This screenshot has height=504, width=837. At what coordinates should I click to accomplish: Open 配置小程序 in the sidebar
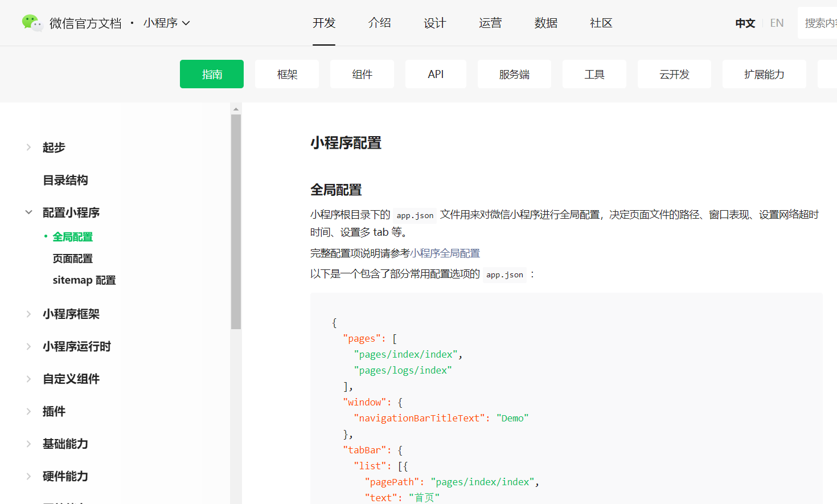click(x=71, y=212)
